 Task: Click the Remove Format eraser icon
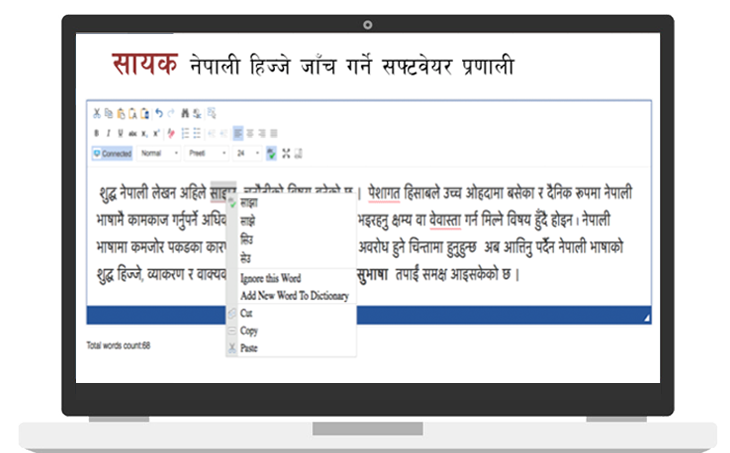(171, 133)
